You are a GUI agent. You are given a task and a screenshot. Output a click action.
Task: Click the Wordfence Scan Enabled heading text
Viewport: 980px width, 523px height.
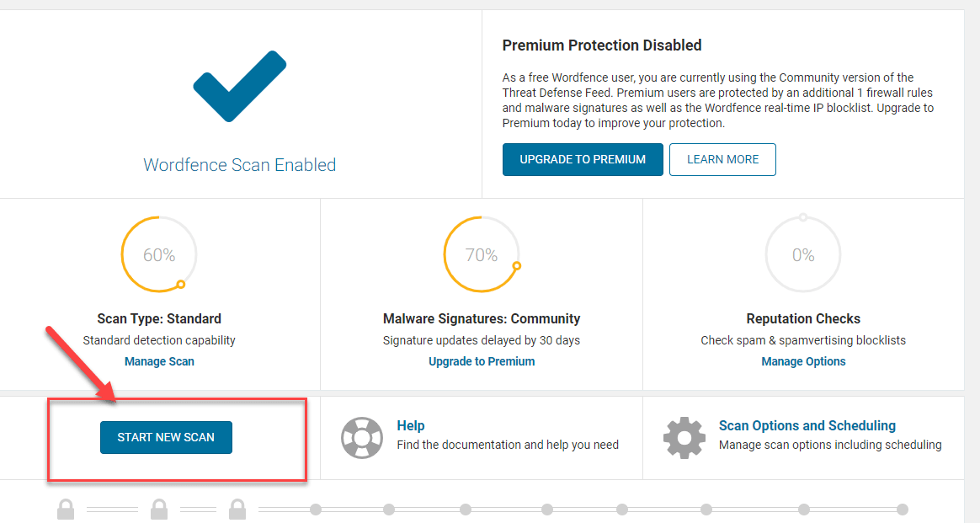[x=240, y=164]
